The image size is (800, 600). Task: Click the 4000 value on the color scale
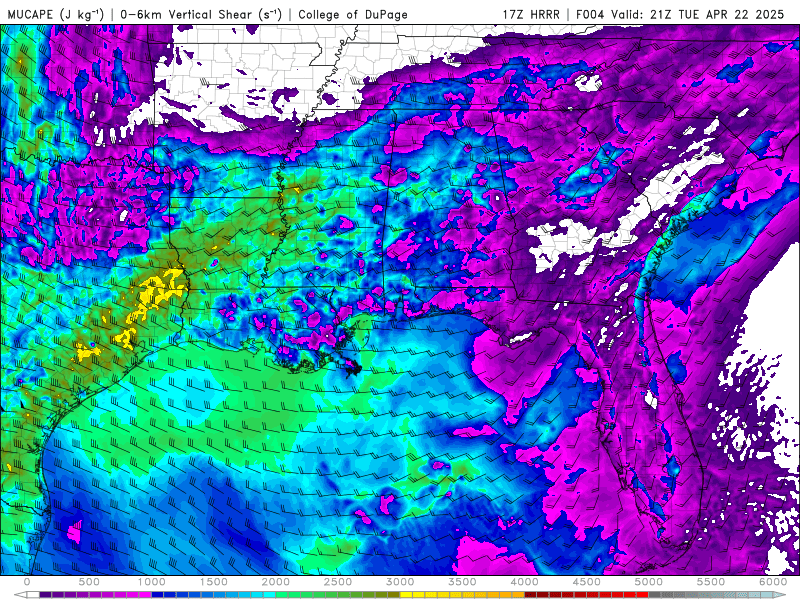(x=524, y=582)
